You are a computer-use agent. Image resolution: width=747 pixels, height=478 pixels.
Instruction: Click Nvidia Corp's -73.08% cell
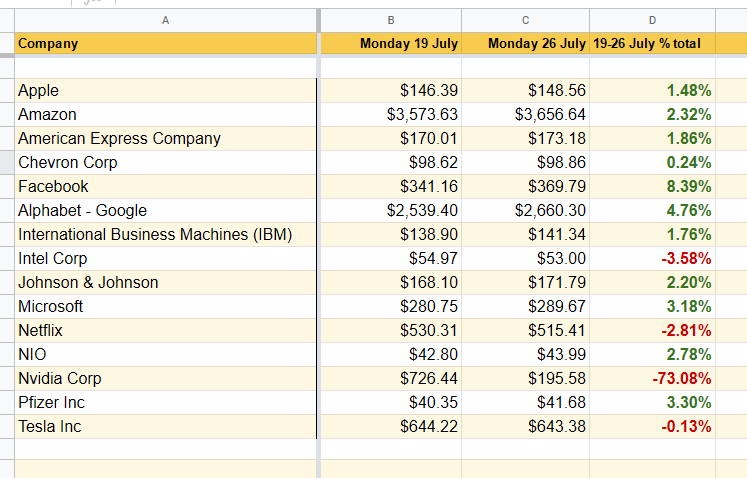[x=652, y=378]
